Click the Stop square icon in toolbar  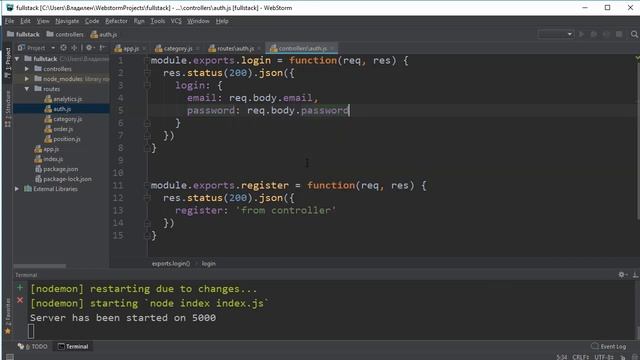click(x=619, y=34)
